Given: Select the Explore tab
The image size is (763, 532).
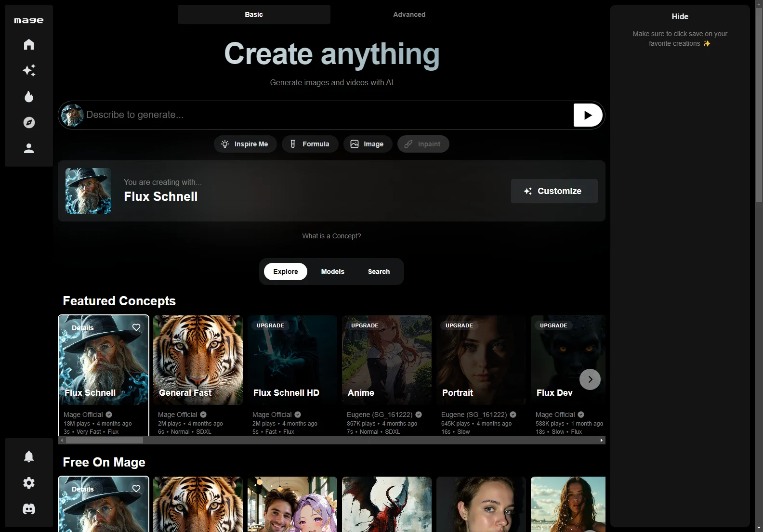Looking at the screenshot, I should click(286, 272).
